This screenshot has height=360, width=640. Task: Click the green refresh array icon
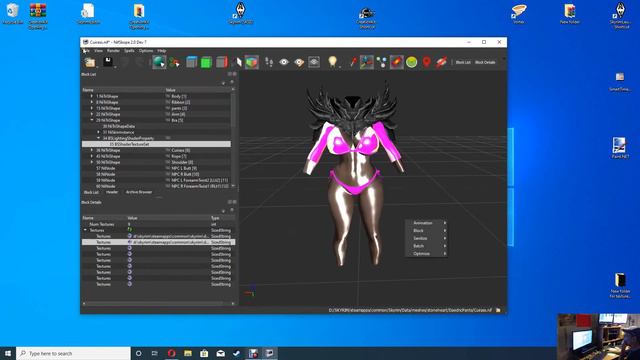pyautogui.click(x=130, y=230)
